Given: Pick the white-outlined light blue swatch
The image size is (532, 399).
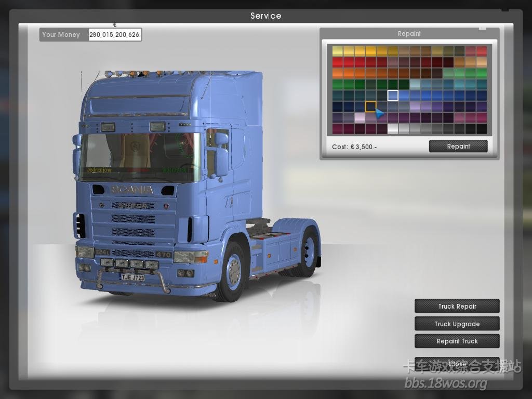Looking at the screenshot, I should 393,96.
